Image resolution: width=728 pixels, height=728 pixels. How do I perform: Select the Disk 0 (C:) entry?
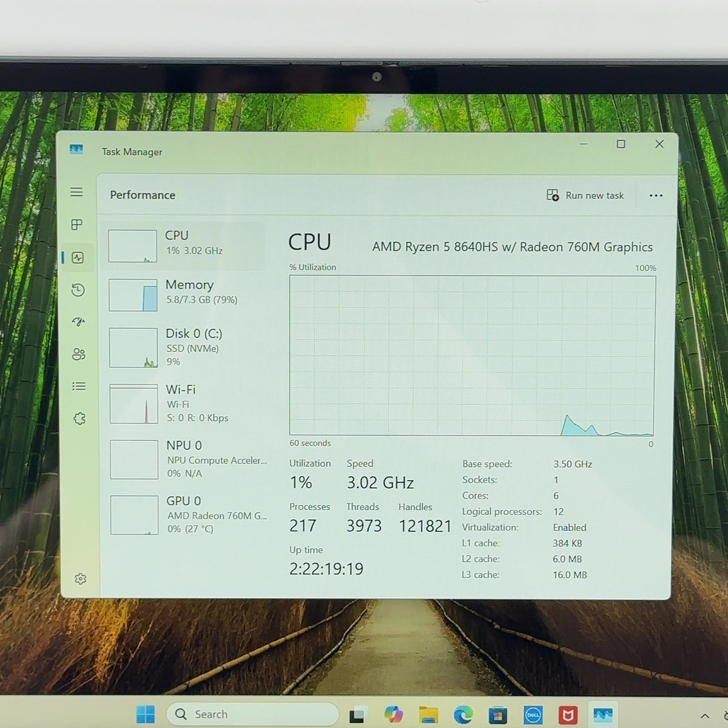click(x=187, y=348)
